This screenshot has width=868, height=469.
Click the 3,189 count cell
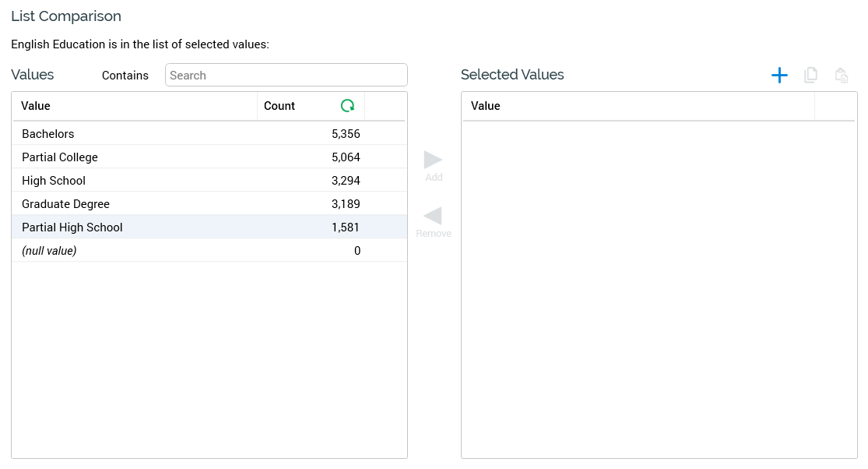(346, 204)
